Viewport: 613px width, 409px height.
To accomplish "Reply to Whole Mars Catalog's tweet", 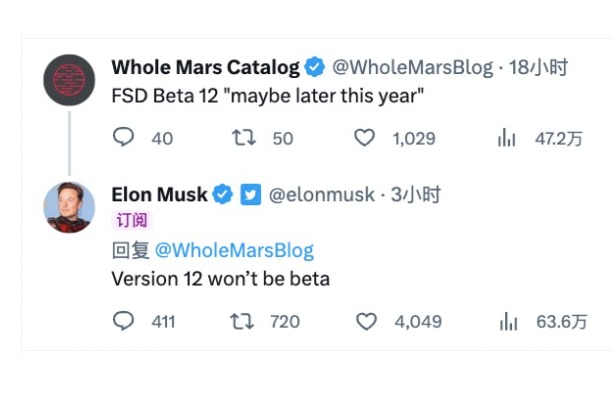I will coord(124,138).
